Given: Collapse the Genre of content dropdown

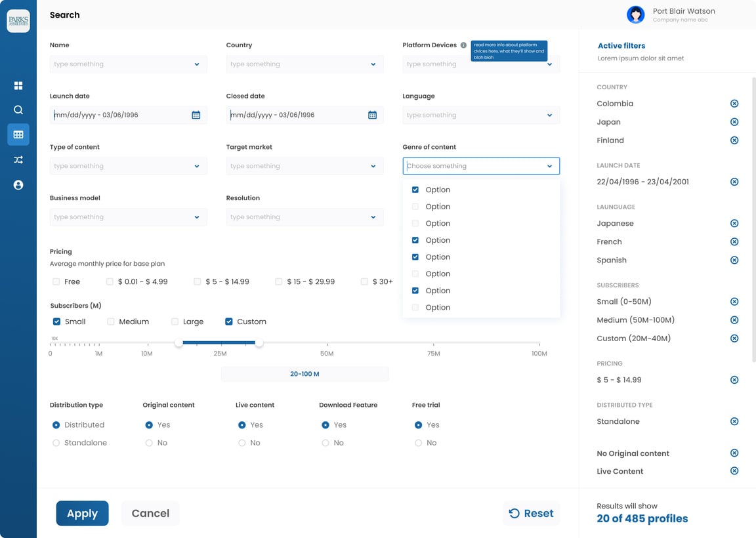Looking at the screenshot, I should [x=549, y=166].
